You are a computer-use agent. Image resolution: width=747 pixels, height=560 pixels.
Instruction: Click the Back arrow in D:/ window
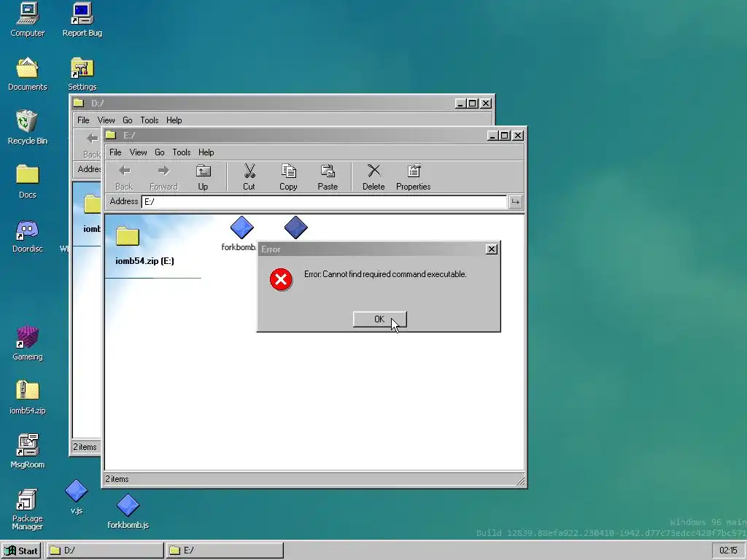coord(92,145)
